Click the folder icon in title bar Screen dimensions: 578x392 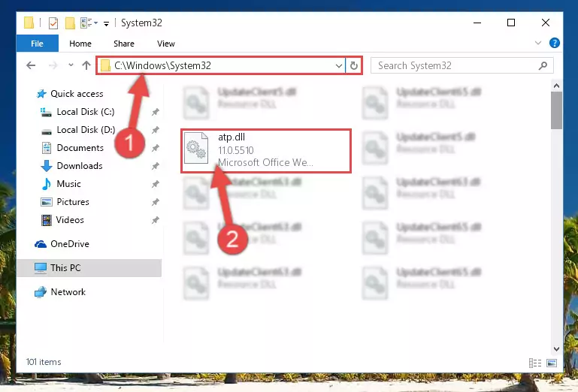(29, 23)
